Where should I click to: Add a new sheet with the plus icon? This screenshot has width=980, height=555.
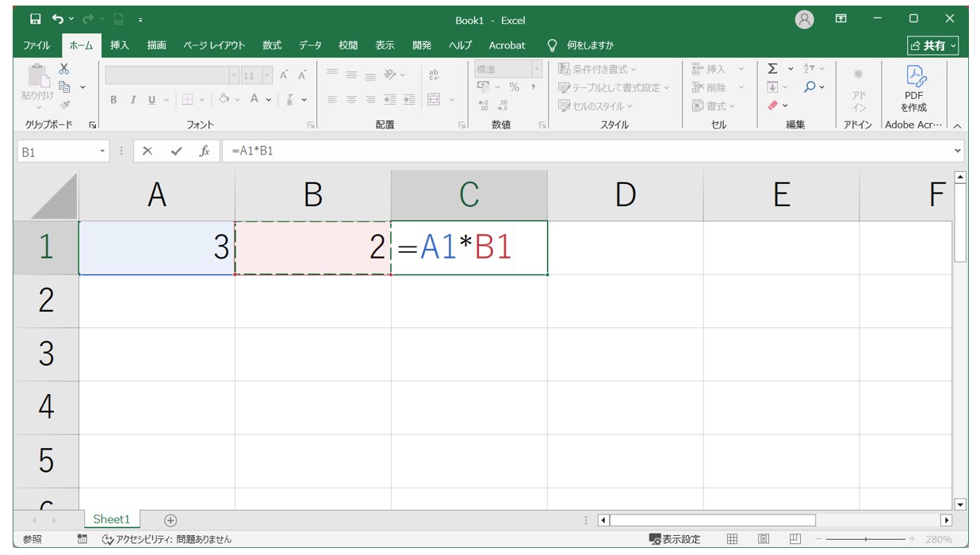[170, 520]
